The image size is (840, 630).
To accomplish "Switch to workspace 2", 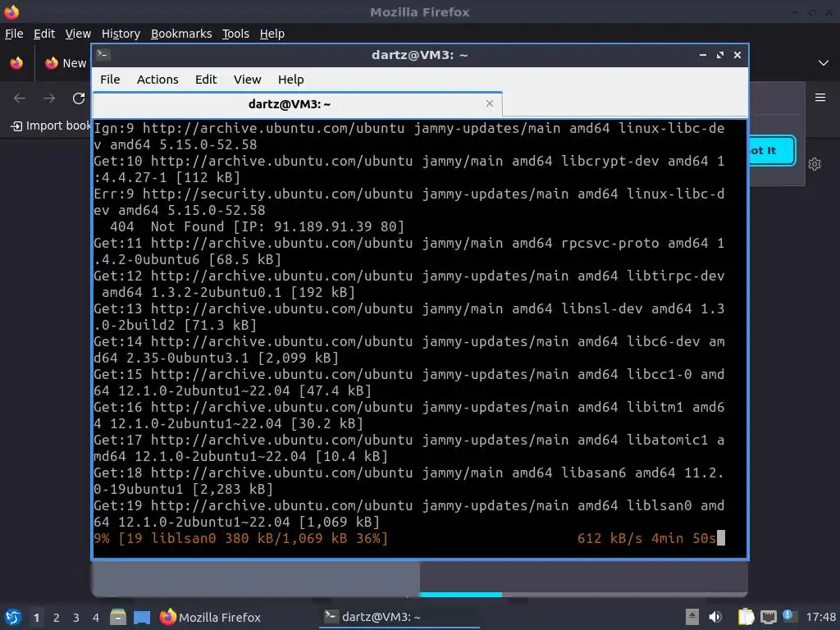I will point(57,618).
